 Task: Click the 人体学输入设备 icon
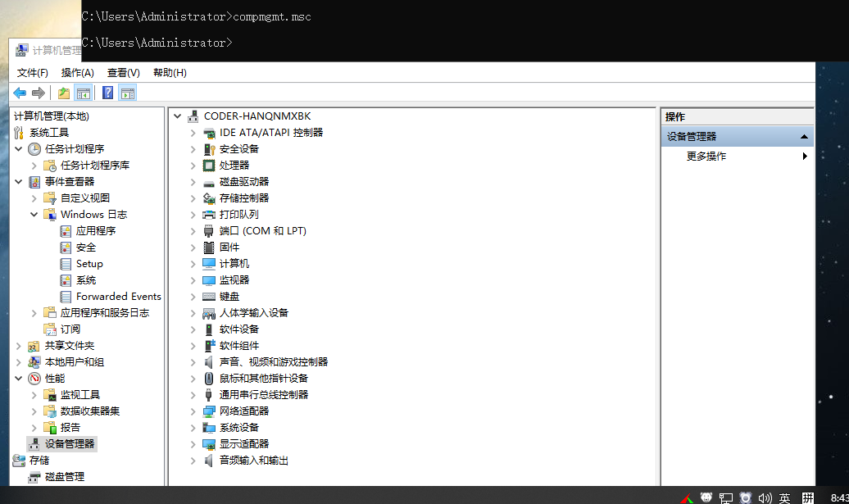click(209, 313)
